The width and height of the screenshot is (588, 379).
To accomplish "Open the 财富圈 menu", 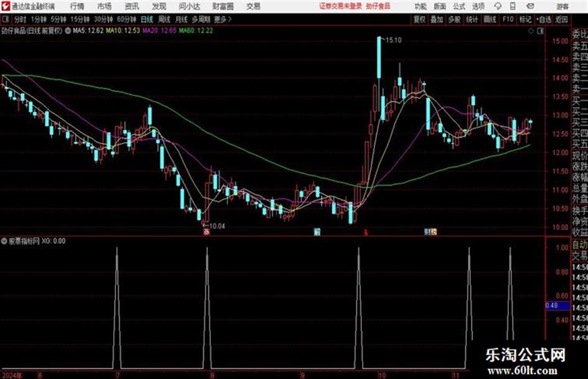I will click(223, 6).
